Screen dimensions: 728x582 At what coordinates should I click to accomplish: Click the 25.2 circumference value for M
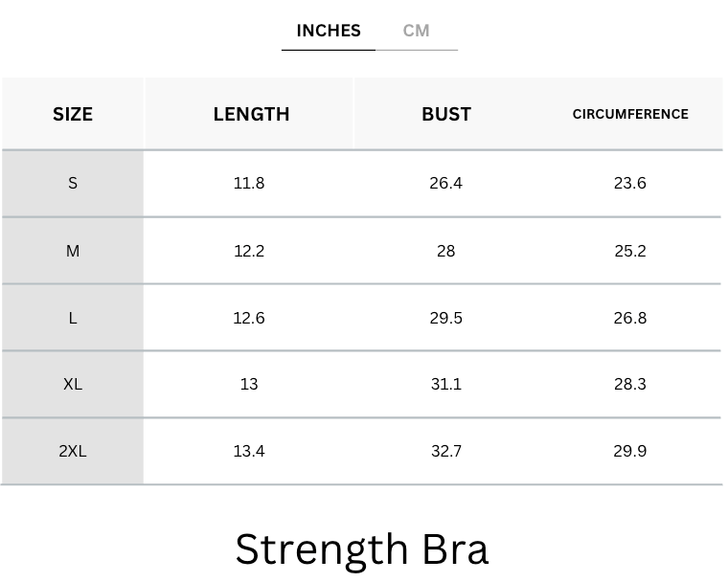coord(630,251)
